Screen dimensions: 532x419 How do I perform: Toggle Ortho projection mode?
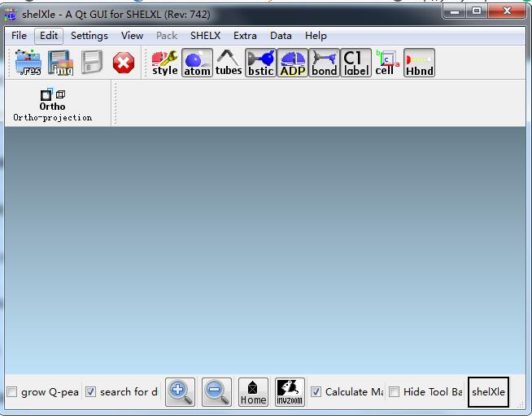(x=53, y=105)
